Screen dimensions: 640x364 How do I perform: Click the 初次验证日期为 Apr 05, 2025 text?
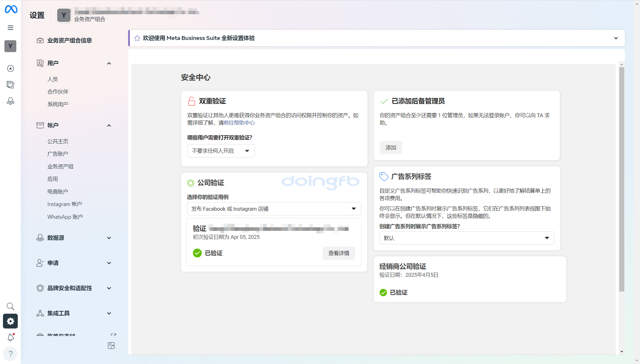(x=226, y=237)
